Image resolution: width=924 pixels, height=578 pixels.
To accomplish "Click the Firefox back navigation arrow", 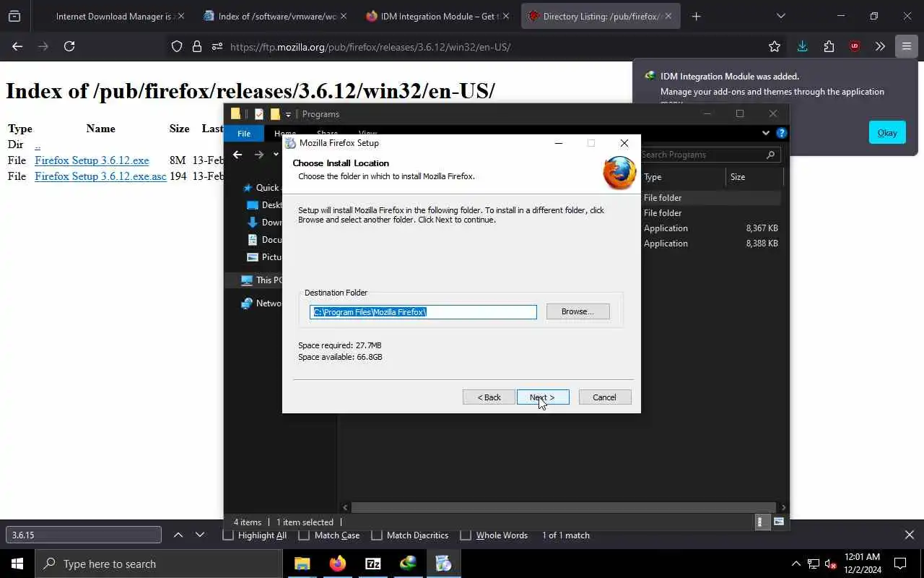I will (17, 46).
